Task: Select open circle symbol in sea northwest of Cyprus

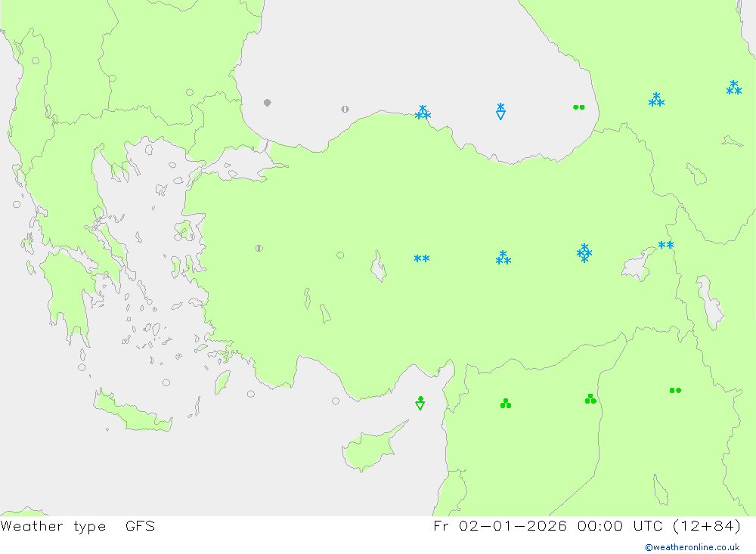Action: pos(336,401)
